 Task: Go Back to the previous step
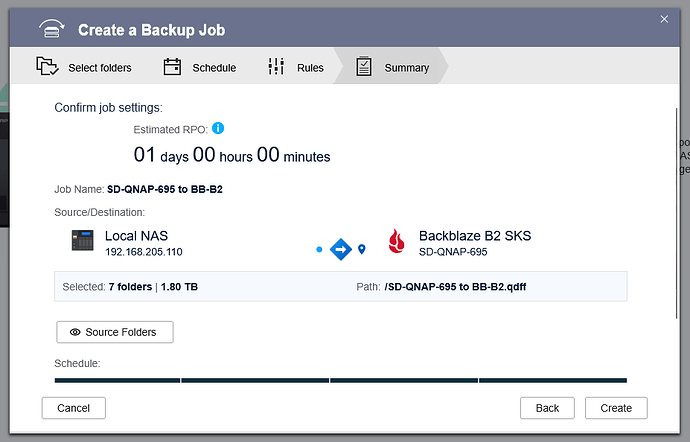coord(547,408)
